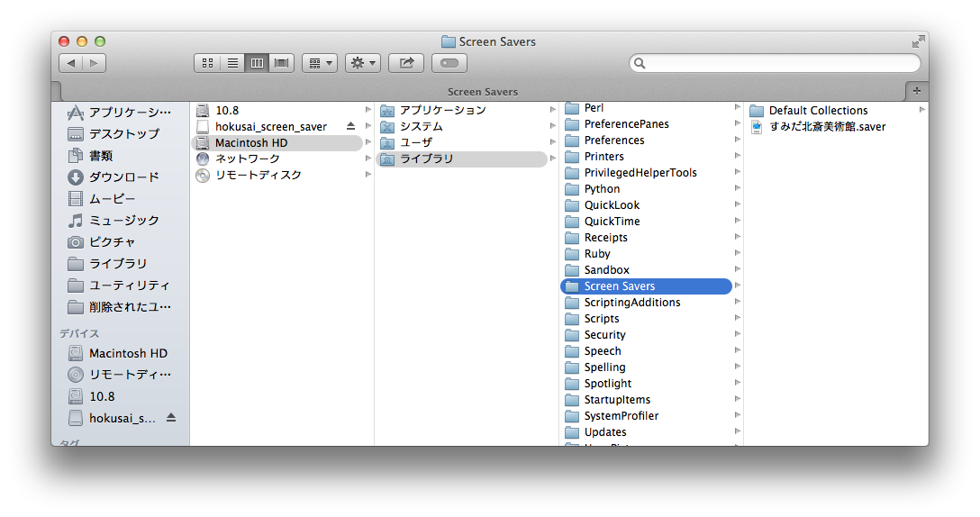980x517 pixels.
Task: Select ミュージック in the sidebar
Action: tap(123, 220)
